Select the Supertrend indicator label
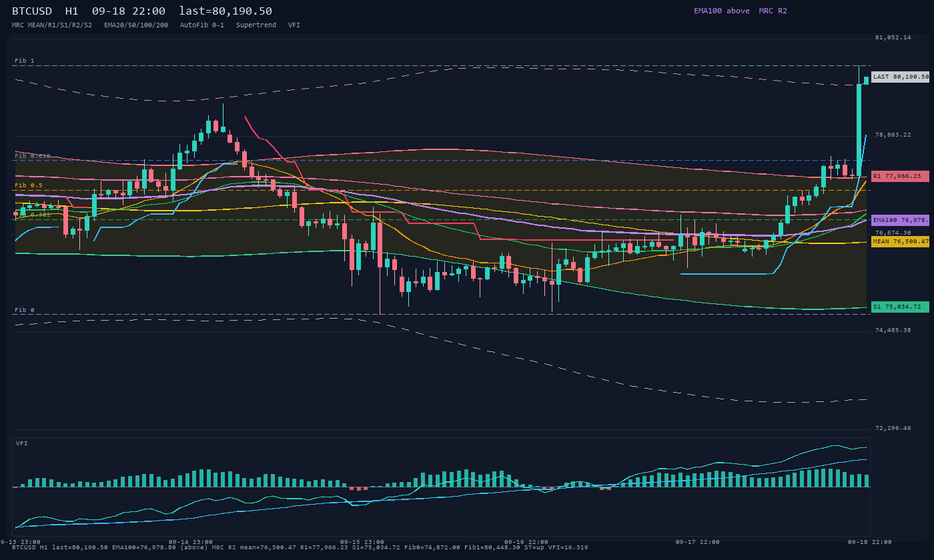The width and height of the screenshot is (934, 560). coord(256,25)
